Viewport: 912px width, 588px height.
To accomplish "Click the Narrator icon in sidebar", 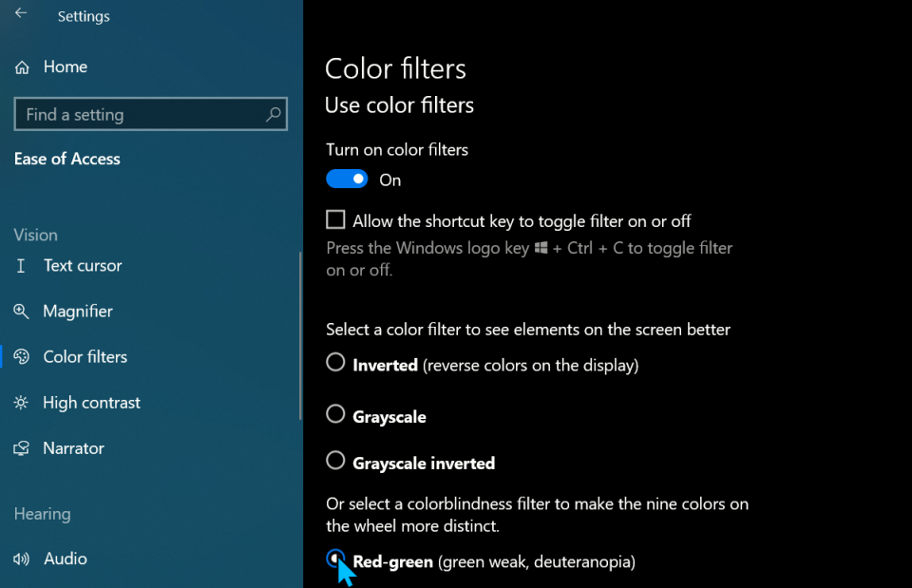I will pos(21,447).
